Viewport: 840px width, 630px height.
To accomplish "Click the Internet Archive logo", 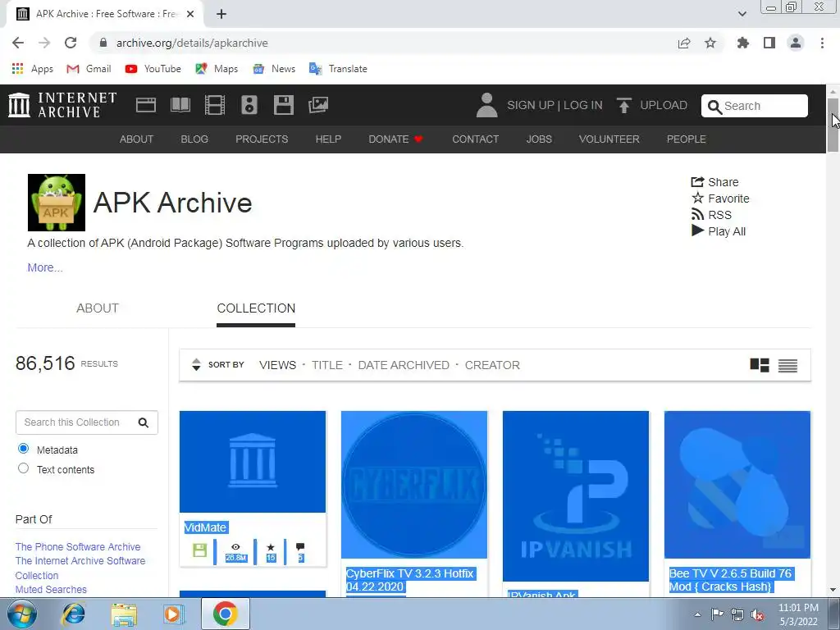I will tap(62, 105).
